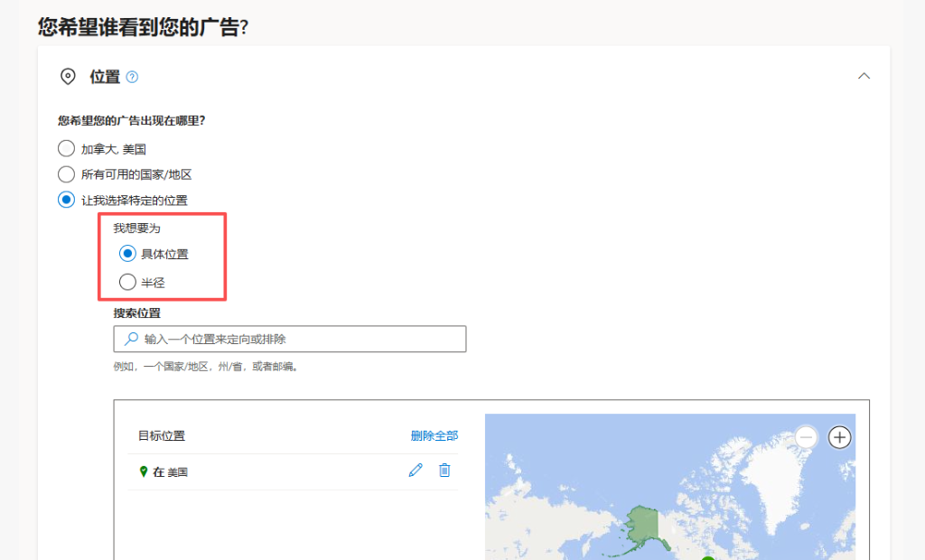Image resolution: width=925 pixels, height=560 pixels.
Task: Select the 加拿大, 美国 radio option
Action: coord(66,148)
